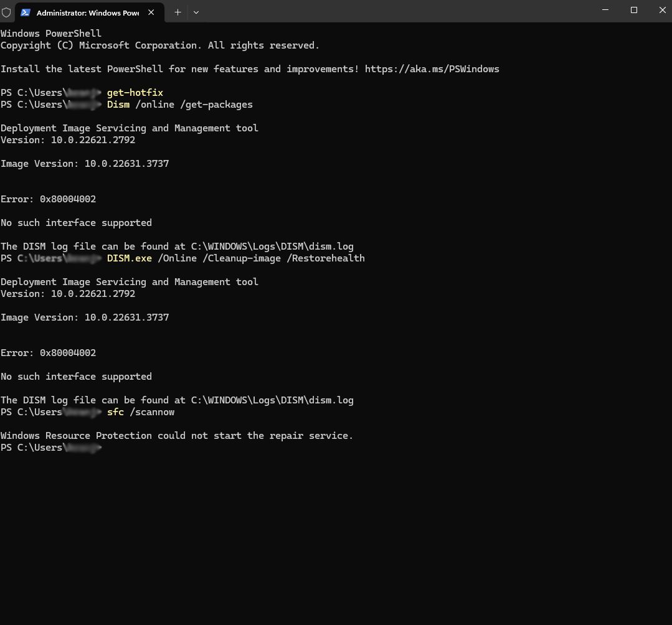The image size is (672, 625).
Task: Click the 'Copyright (C) Microsoft Corporation' line
Action: (x=160, y=45)
